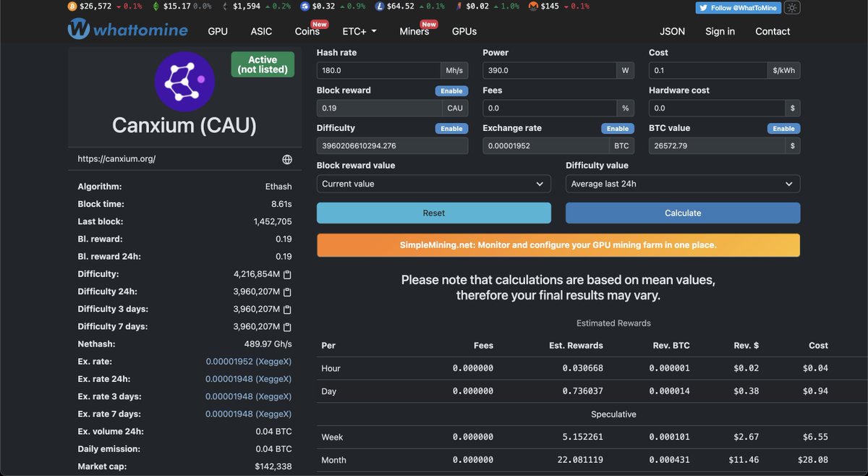
Task: Open the JSON link in navbar
Action: 672,31
